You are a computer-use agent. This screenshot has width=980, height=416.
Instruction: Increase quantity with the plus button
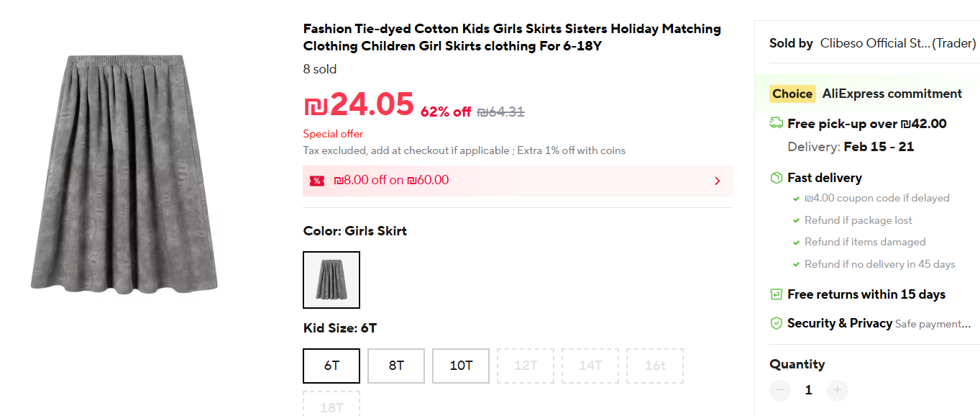[838, 390]
